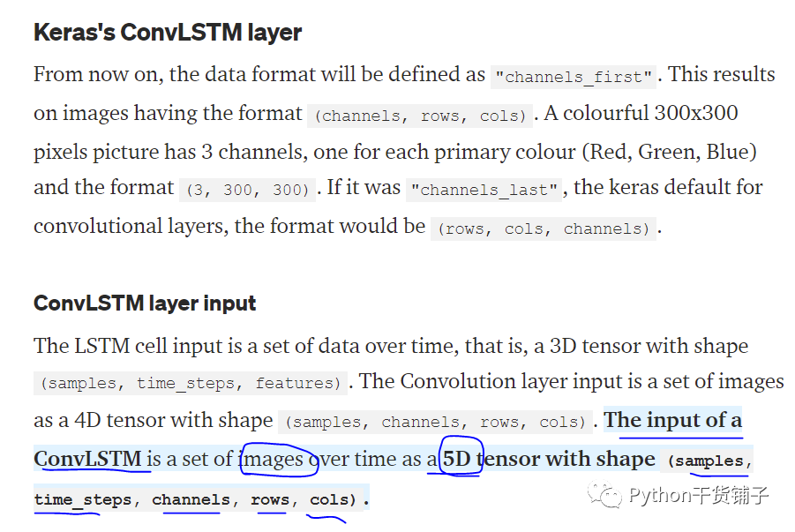Click the circled "5D" text
Screen dimensions: 795x532
click(x=457, y=459)
